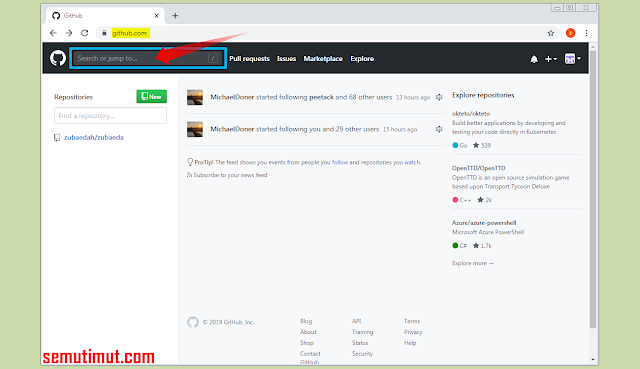Click star count 539 for okteto
This screenshot has width=640, height=369.
tap(482, 145)
